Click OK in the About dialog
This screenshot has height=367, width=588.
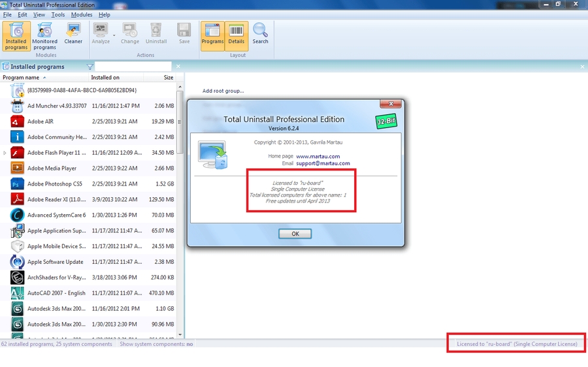point(295,234)
